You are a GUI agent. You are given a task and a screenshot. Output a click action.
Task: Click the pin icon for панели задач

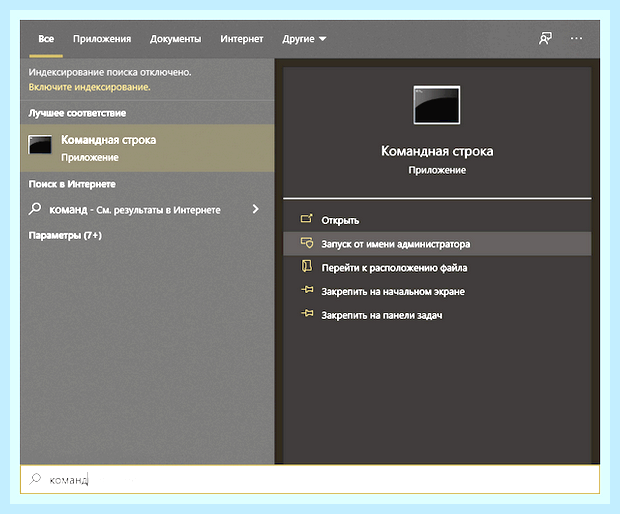click(307, 314)
